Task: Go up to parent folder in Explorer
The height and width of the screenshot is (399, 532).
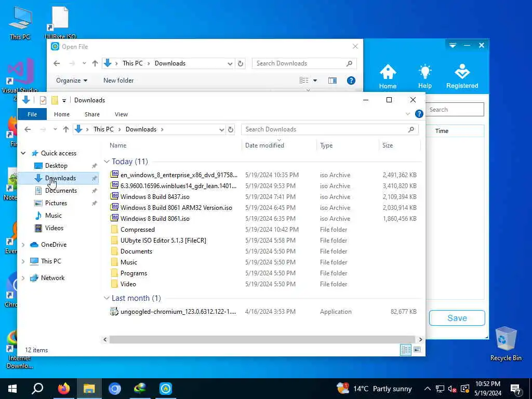Action: [66, 129]
